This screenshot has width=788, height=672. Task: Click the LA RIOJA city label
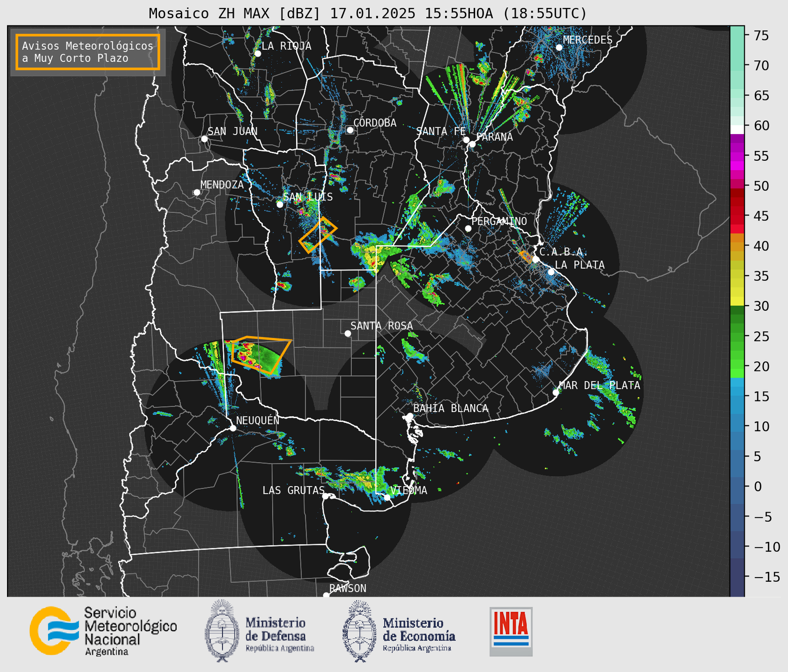pyautogui.click(x=286, y=46)
